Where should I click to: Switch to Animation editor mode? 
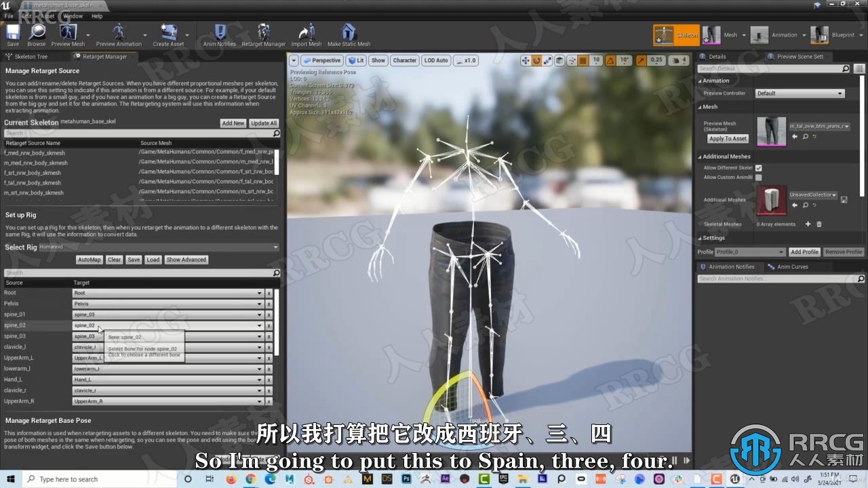774,35
